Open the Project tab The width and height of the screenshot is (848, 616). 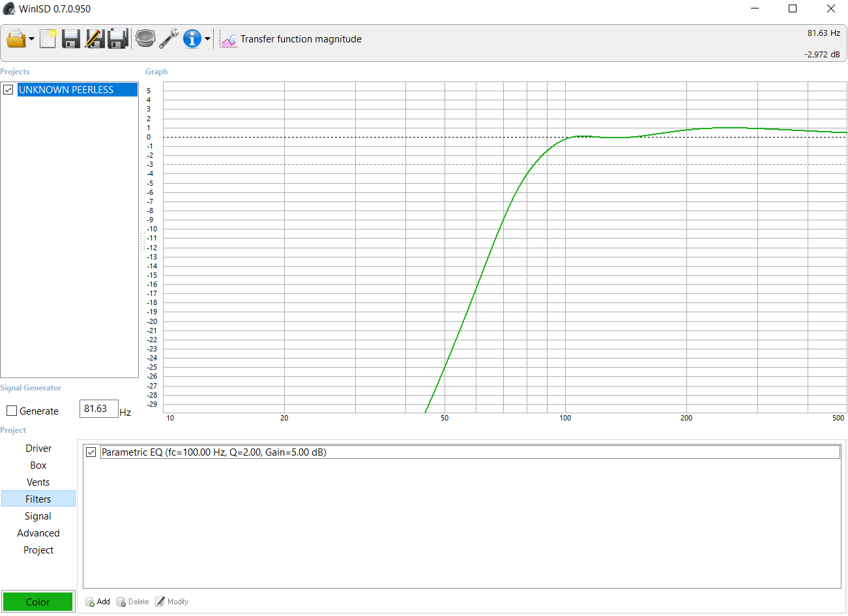[38, 550]
